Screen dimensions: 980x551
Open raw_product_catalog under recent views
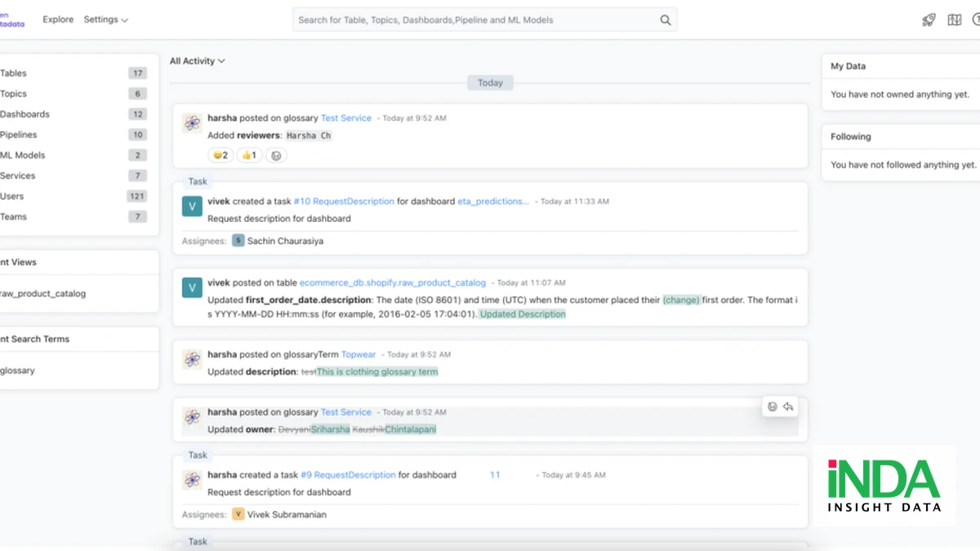[x=42, y=294]
